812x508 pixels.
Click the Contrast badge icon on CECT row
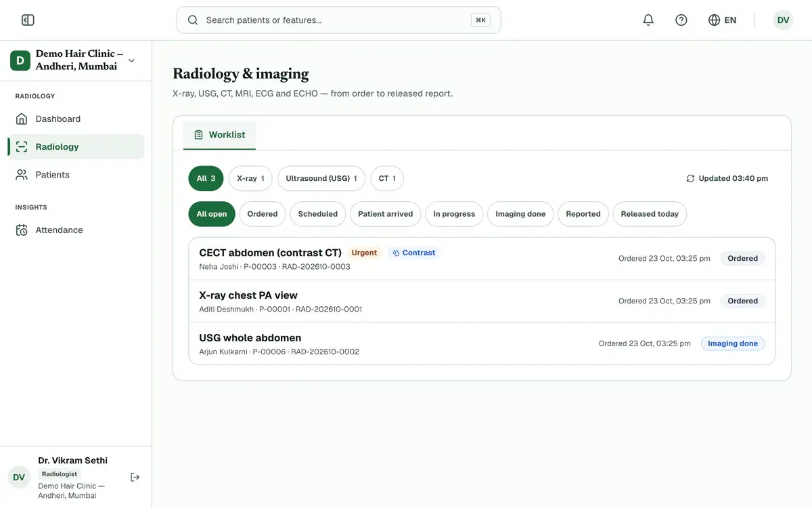[x=397, y=253]
